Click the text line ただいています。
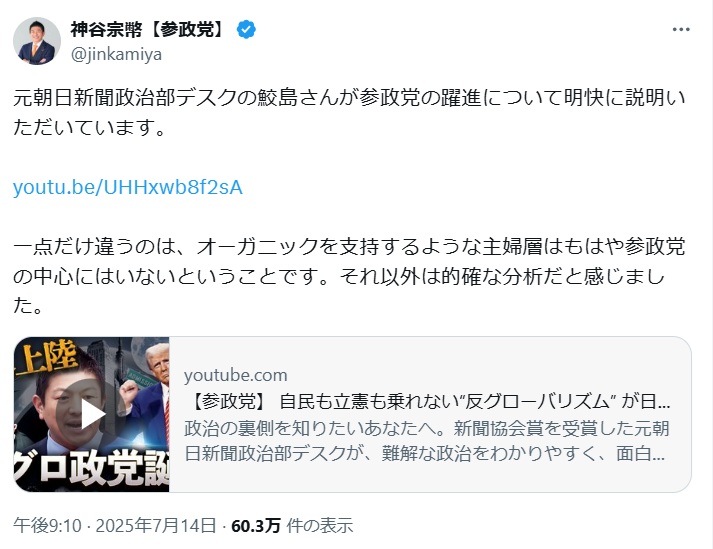 pos(89,127)
